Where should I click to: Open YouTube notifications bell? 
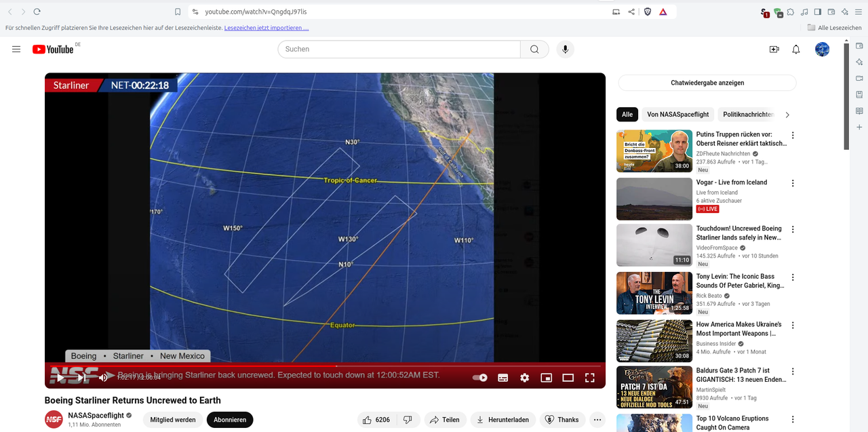pyautogui.click(x=796, y=50)
